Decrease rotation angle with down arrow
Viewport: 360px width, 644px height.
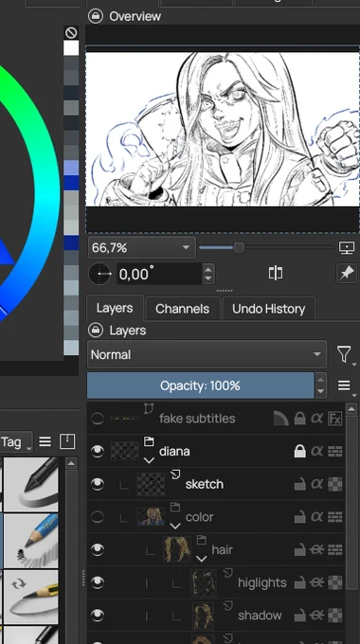(208, 278)
